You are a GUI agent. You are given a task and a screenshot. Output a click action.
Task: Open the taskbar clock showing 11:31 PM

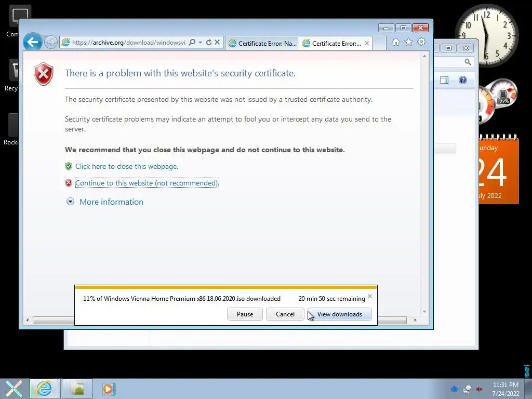[506, 389]
